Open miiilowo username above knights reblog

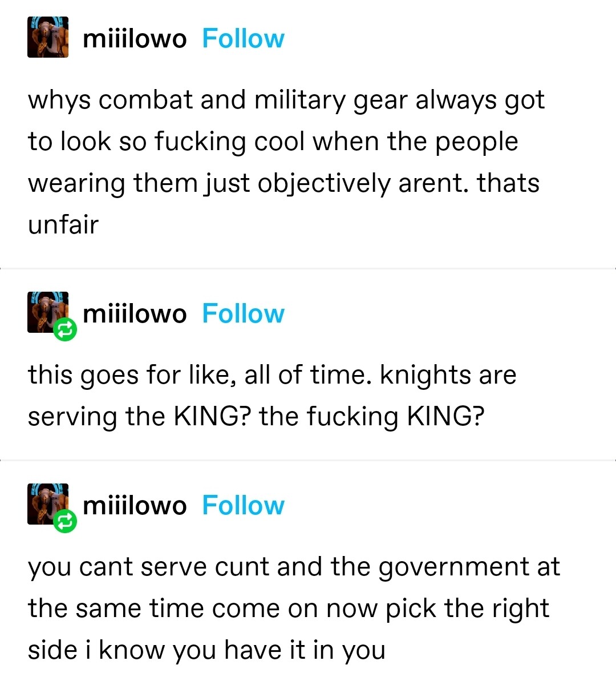pyautogui.click(x=135, y=313)
